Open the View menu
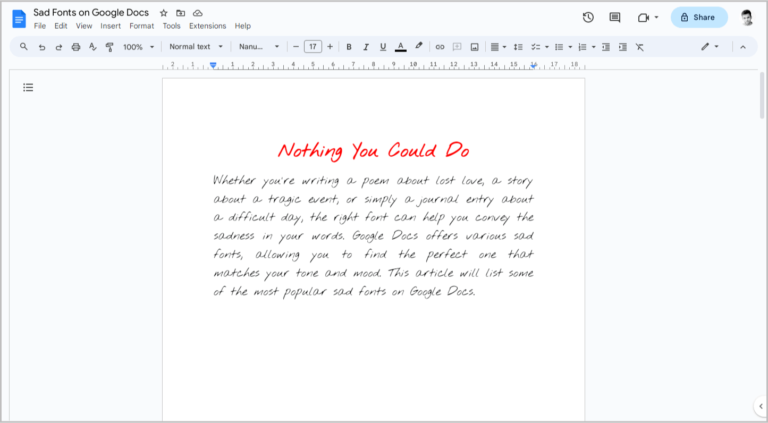The height and width of the screenshot is (423, 768). tap(84, 26)
